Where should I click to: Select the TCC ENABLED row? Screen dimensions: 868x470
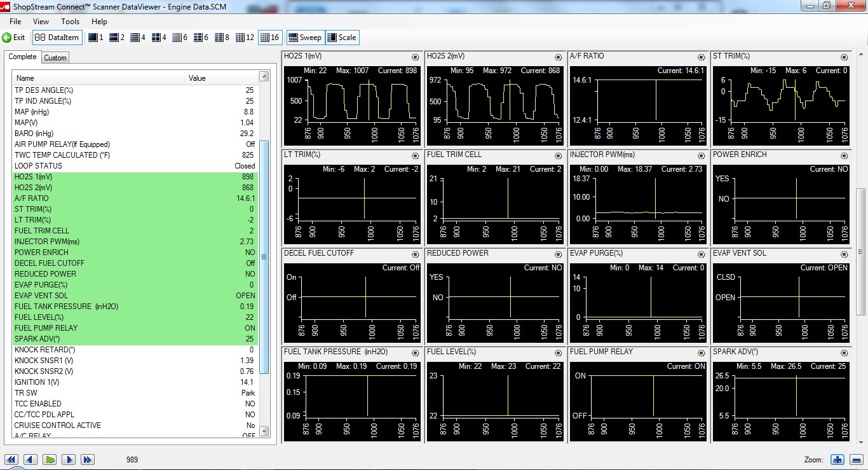pyautogui.click(x=135, y=404)
